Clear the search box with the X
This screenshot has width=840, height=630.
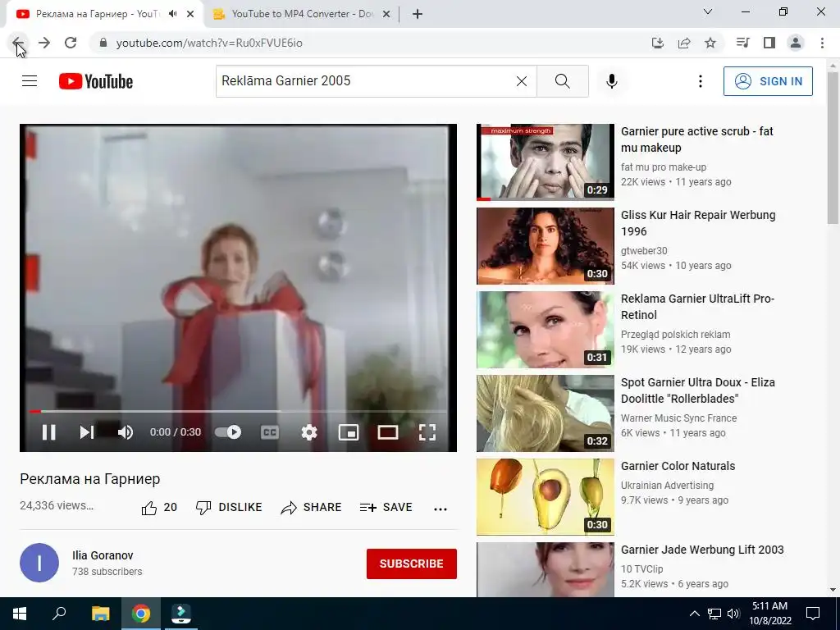pos(521,81)
